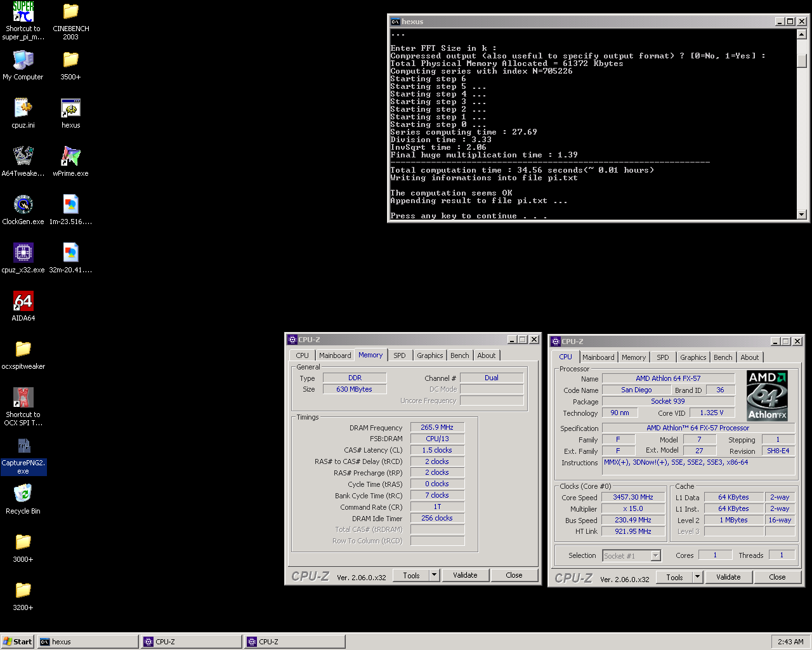Click the HT Link 921.95 MHz value

coord(633,531)
